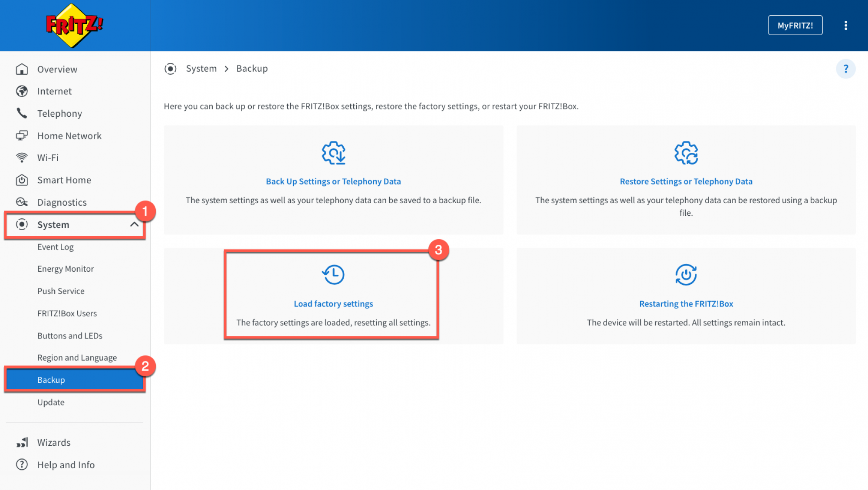Open the Update menu item

point(51,402)
